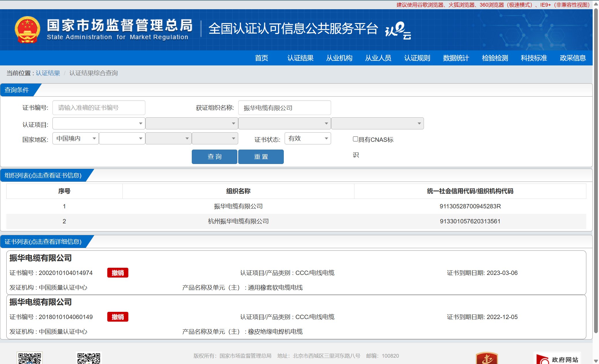Open 科技标准 navigation menu
This screenshot has height=364, width=599.
534,58
